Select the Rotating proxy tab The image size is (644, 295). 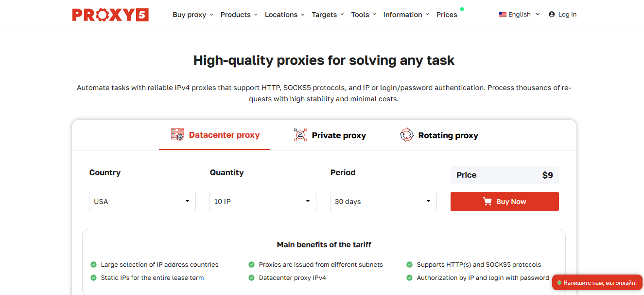439,135
